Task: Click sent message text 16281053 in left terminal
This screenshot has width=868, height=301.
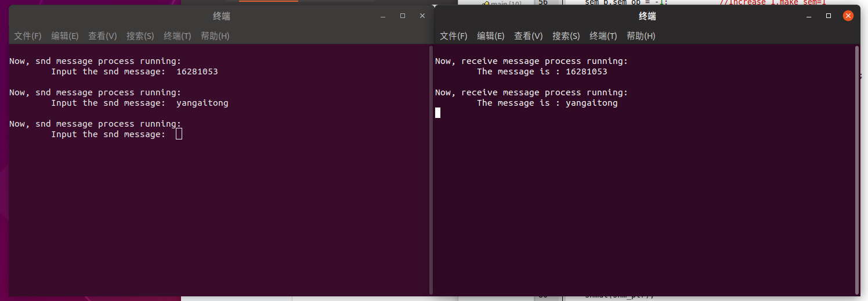Action: click(x=197, y=71)
